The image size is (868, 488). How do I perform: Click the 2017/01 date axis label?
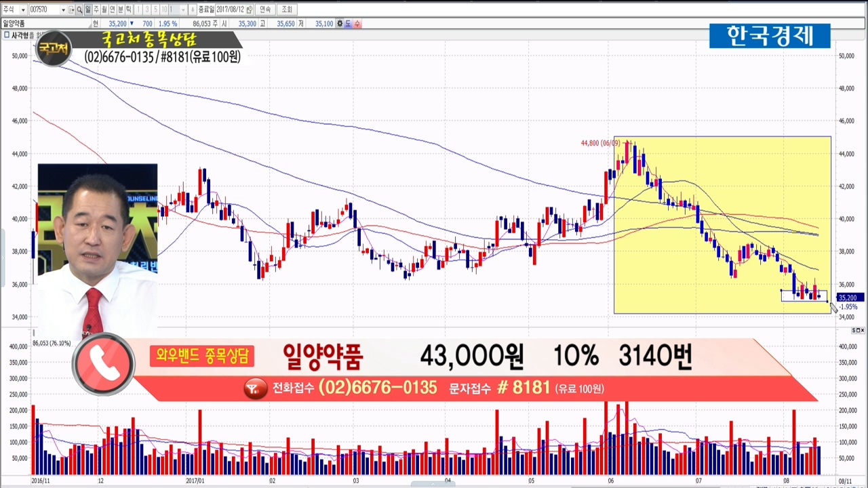coord(195,481)
